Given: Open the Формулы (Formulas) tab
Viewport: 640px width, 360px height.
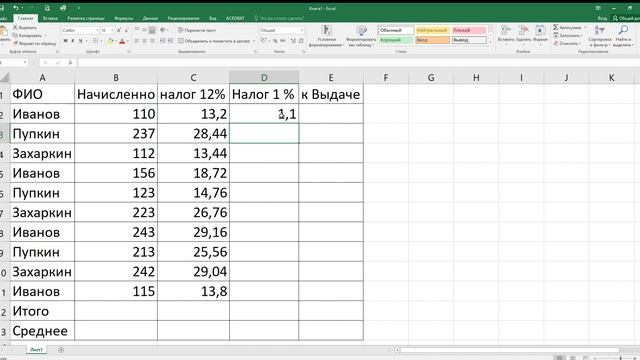Looking at the screenshot, I should pyautogui.click(x=124, y=18).
